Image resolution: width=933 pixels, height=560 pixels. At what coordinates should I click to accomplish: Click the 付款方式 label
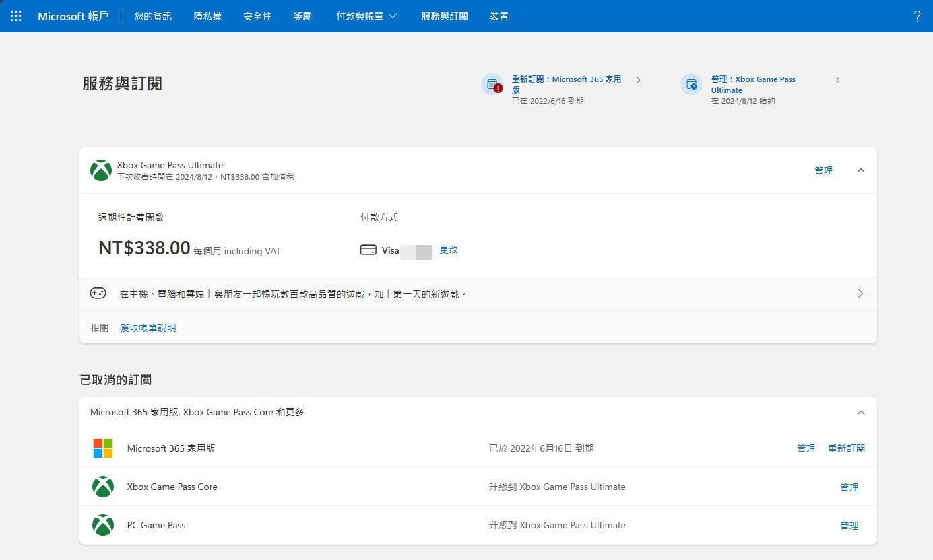click(x=379, y=217)
